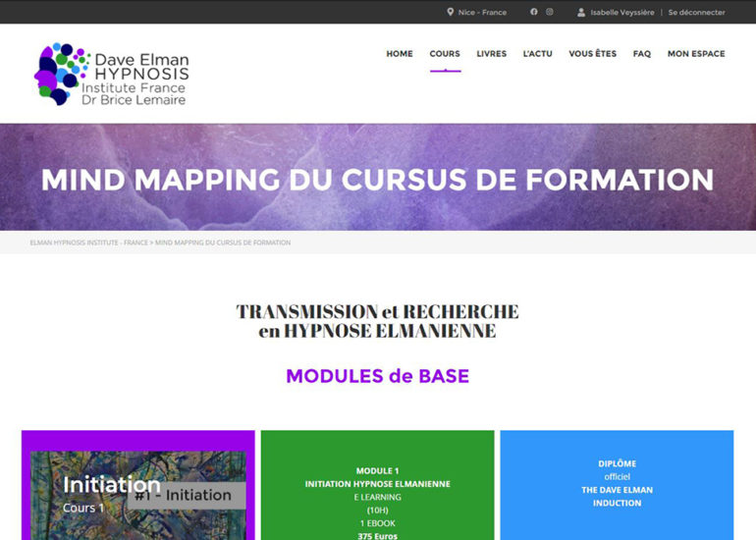Click the Transmission et Recherche heading
The width and height of the screenshot is (756, 540).
[378, 321]
